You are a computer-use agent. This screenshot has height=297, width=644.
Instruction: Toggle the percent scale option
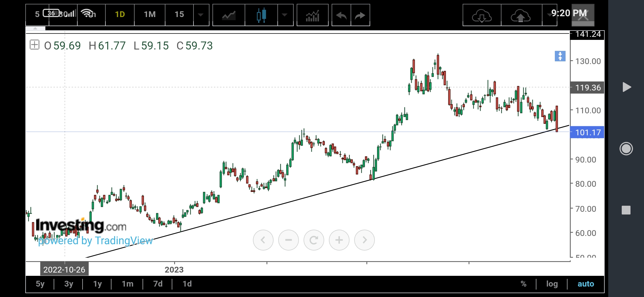pyautogui.click(x=523, y=284)
